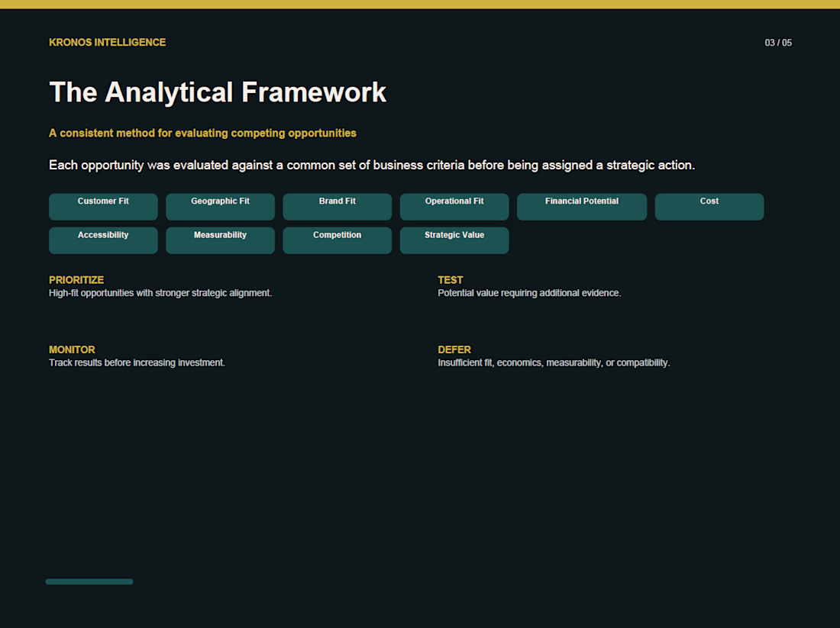Click 'Potential value requiring additional evidence.'
This screenshot has height=628, width=840.
click(x=529, y=293)
